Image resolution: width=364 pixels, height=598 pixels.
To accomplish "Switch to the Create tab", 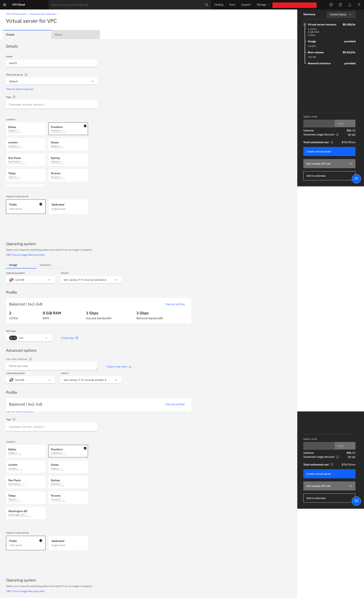I will point(27,35).
